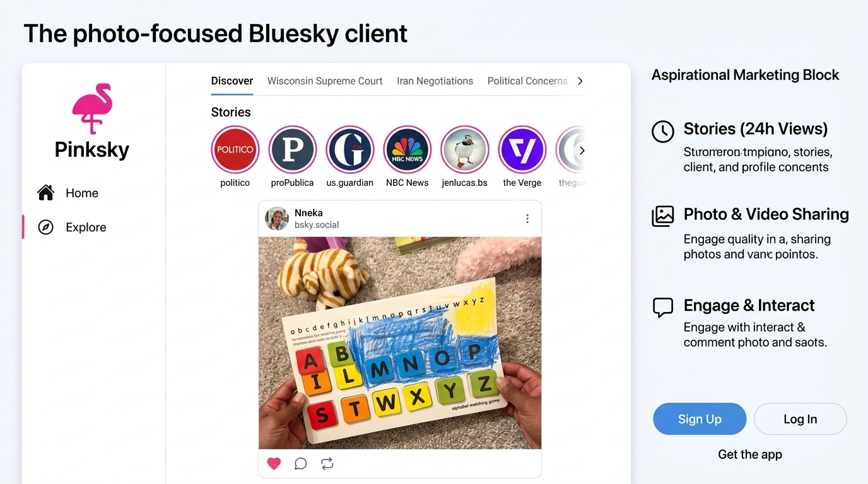View the proPublica story circle
This screenshot has height=484, width=868.
pyautogui.click(x=293, y=150)
